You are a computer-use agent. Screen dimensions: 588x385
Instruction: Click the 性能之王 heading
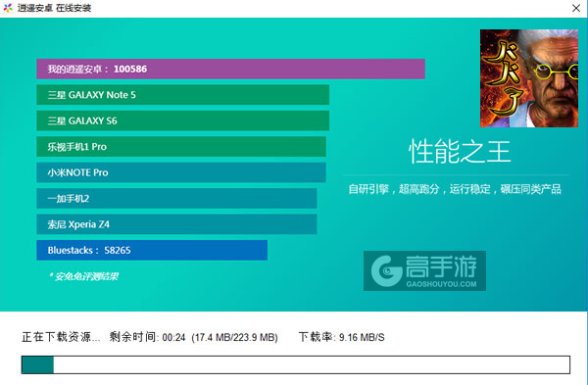click(x=460, y=152)
